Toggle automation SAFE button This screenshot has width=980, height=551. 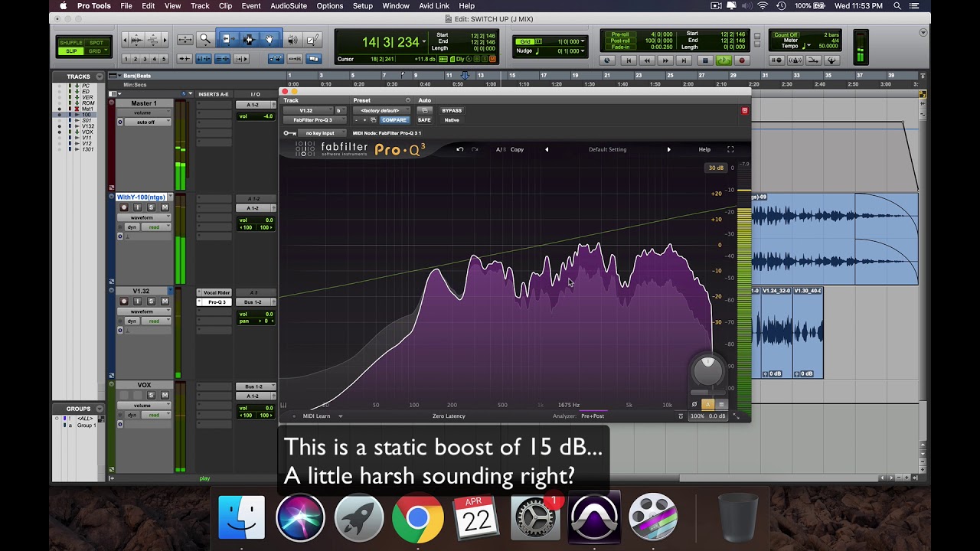click(x=424, y=120)
